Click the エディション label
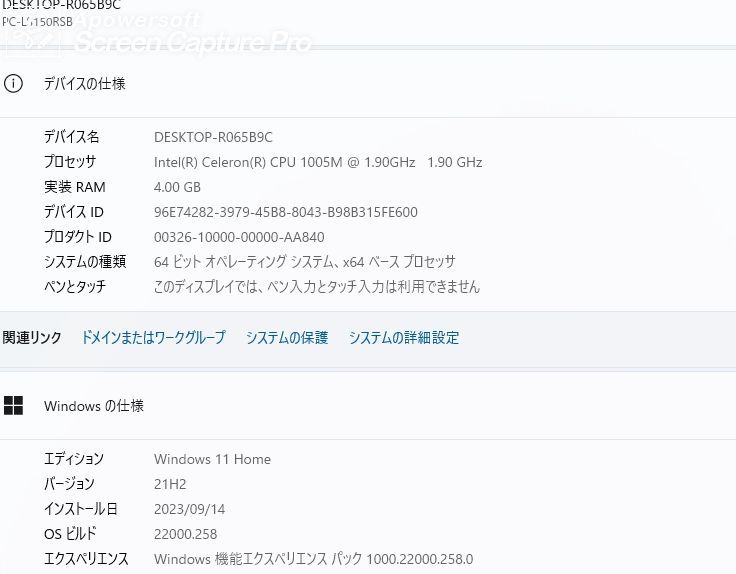The image size is (736, 574). 74,459
